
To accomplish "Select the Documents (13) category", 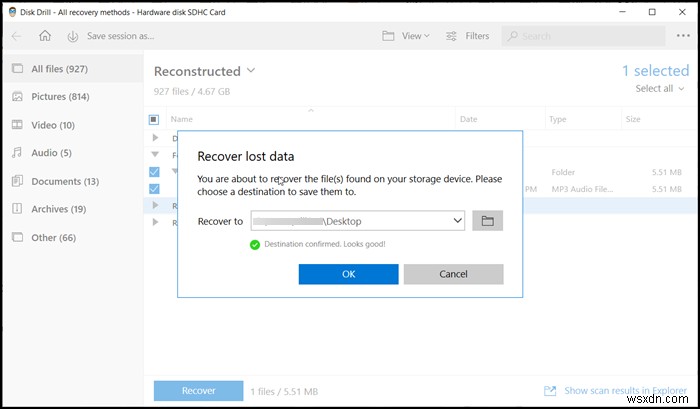I will pos(64,181).
